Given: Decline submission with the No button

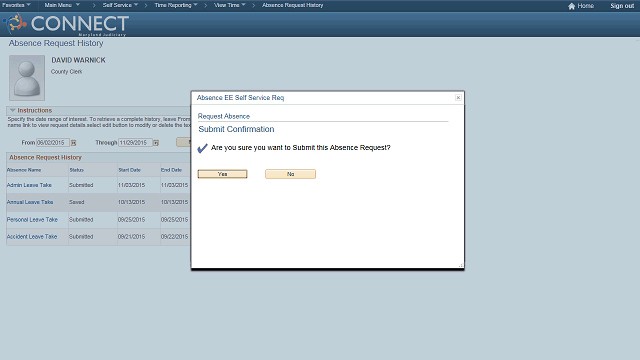Looking at the screenshot, I should point(290,174).
